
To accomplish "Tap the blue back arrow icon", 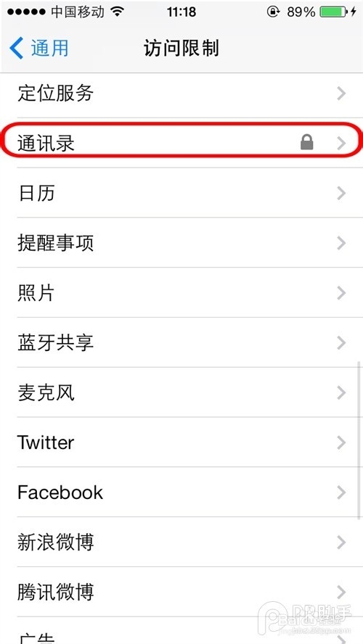I will (x=17, y=48).
